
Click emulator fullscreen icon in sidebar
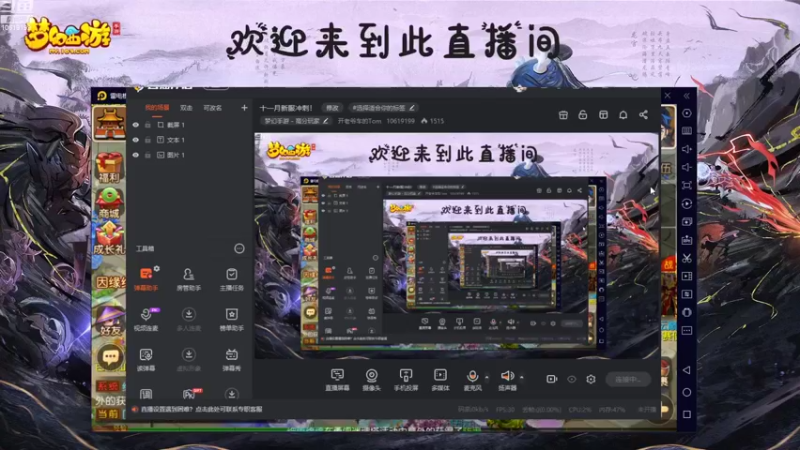687,185
